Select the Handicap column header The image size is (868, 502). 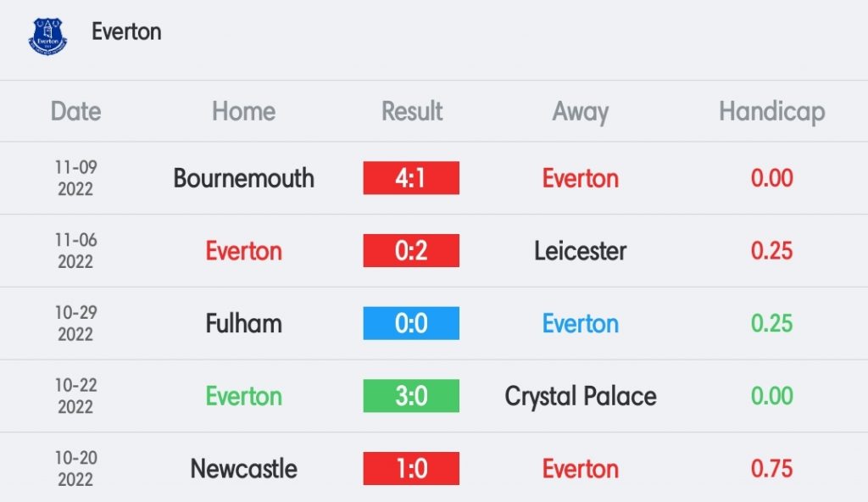click(x=772, y=112)
